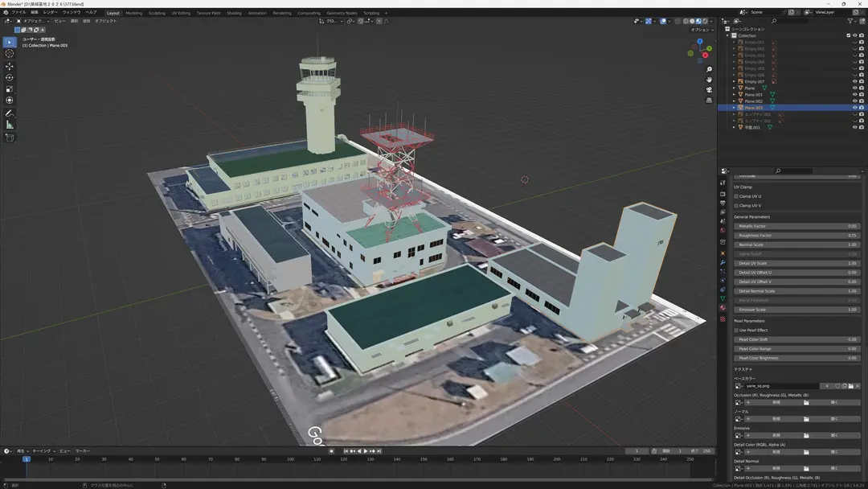The height and width of the screenshot is (489, 868).
Task: Hide Plane.003 with its eye icon
Action: [854, 108]
